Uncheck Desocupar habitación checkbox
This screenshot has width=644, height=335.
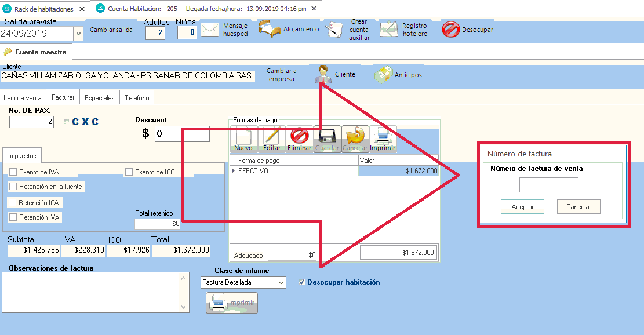tap(301, 282)
